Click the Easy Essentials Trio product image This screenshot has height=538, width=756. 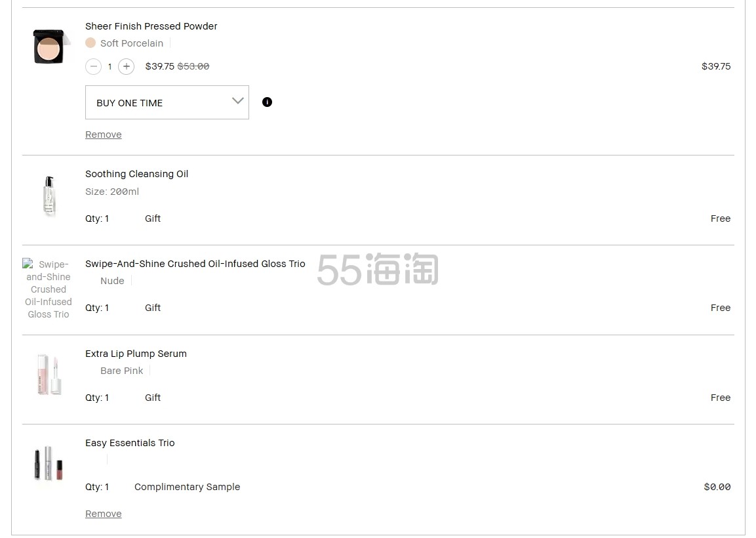click(x=49, y=463)
